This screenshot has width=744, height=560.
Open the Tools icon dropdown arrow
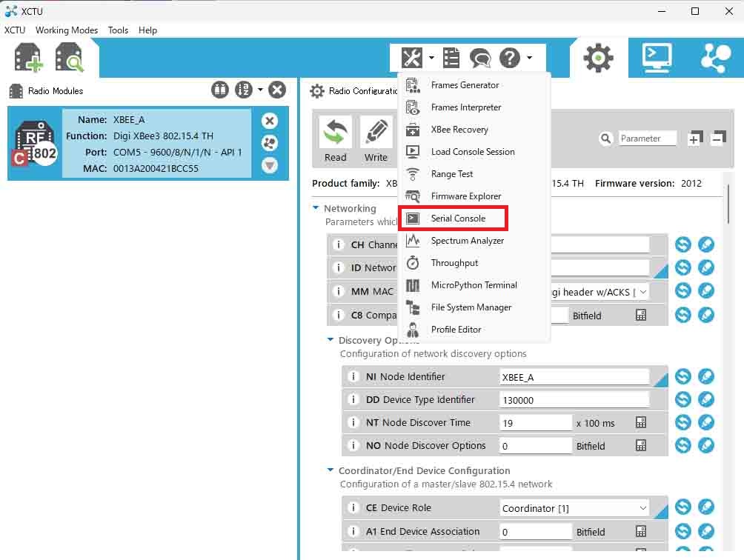pyautogui.click(x=431, y=58)
